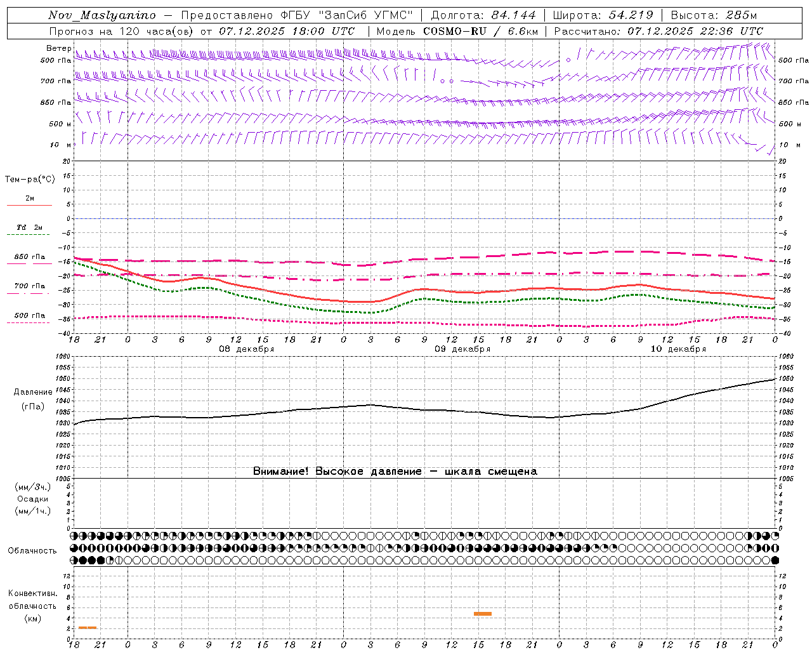Click the filled black cloud circle ending the lowest cloud row
Screen dimensions: 812x650
(775, 560)
